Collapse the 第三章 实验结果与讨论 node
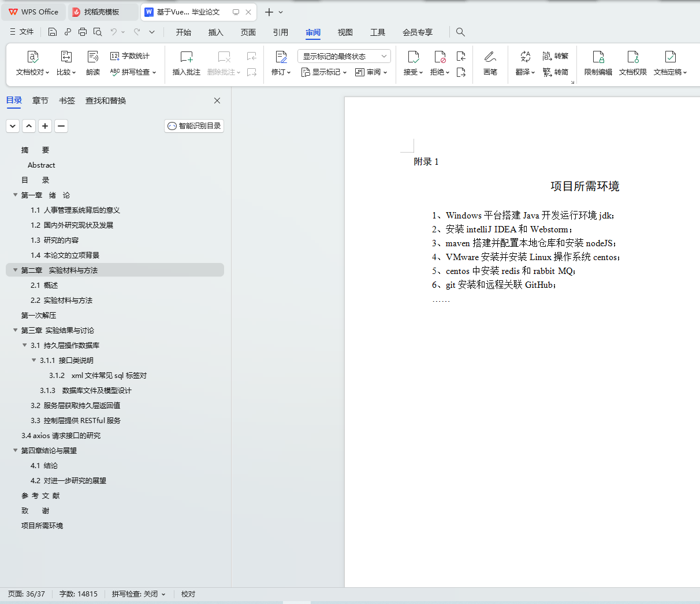 (x=16, y=330)
